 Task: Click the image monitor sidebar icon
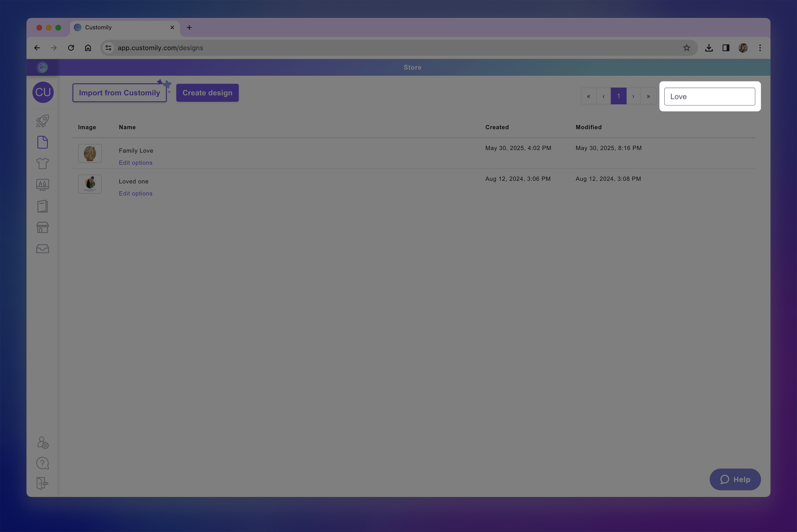click(42, 185)
